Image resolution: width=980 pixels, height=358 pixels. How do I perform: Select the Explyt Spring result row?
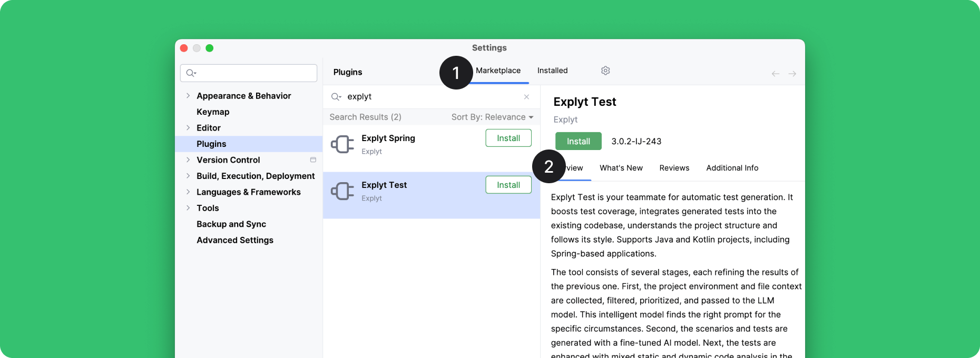[432, 148]
